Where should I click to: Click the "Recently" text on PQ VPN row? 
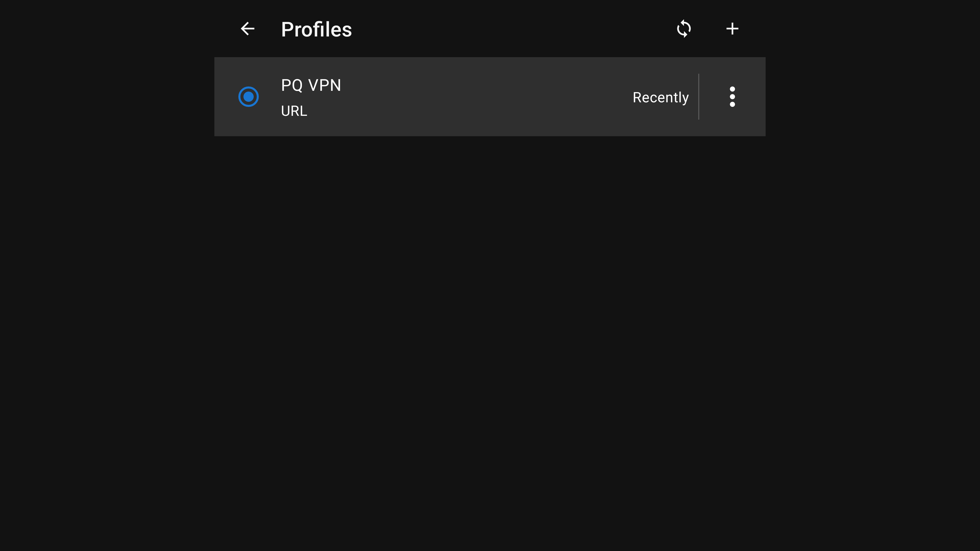[660, 97]
